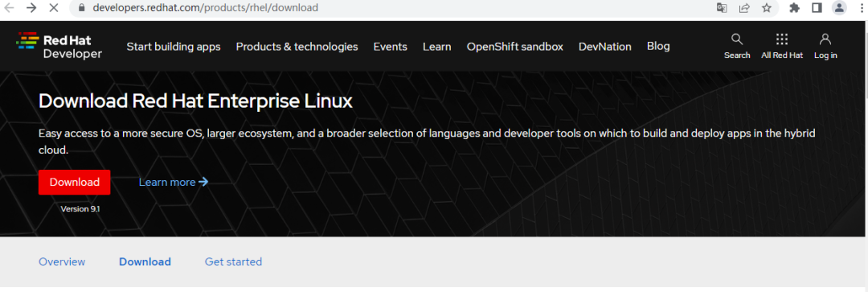Expand the Start building apps menu

(174, 47)
